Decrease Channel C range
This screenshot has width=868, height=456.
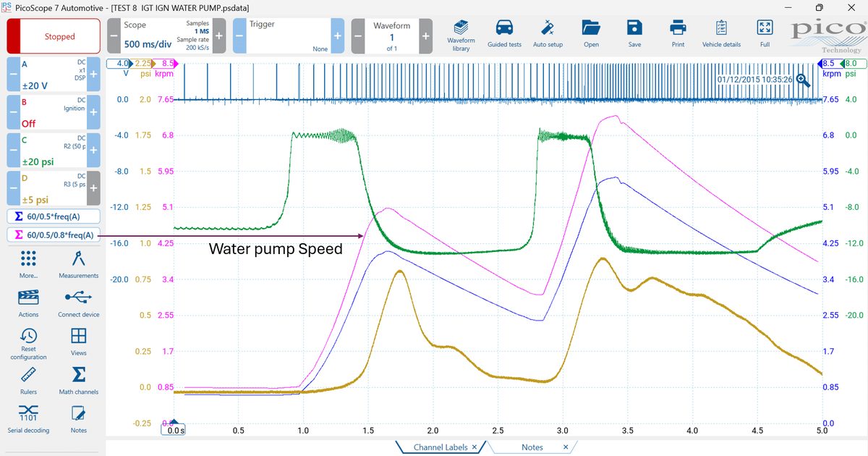(13, 149)
